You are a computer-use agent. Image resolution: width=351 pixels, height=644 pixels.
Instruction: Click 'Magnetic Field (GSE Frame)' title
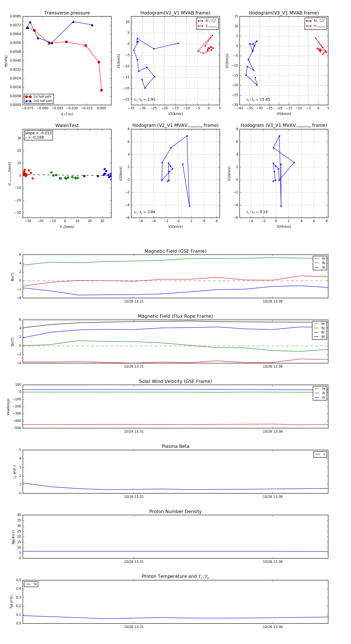[175, 251]
